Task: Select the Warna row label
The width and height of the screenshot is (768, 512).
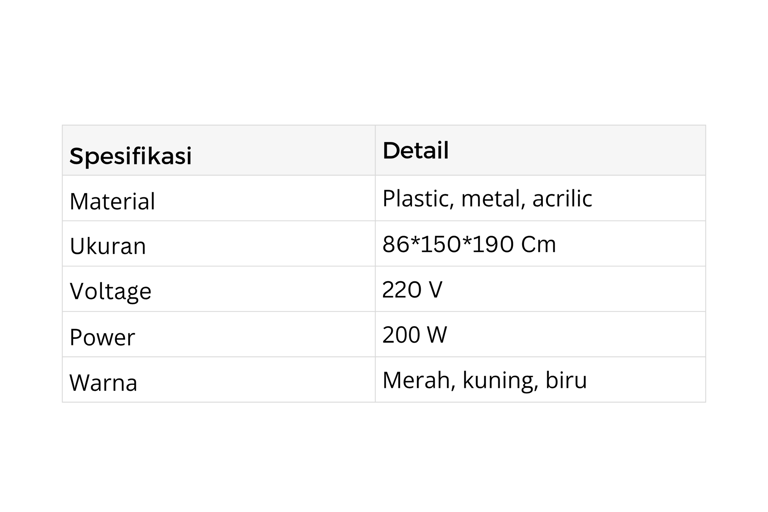Action: click(103, 382)
